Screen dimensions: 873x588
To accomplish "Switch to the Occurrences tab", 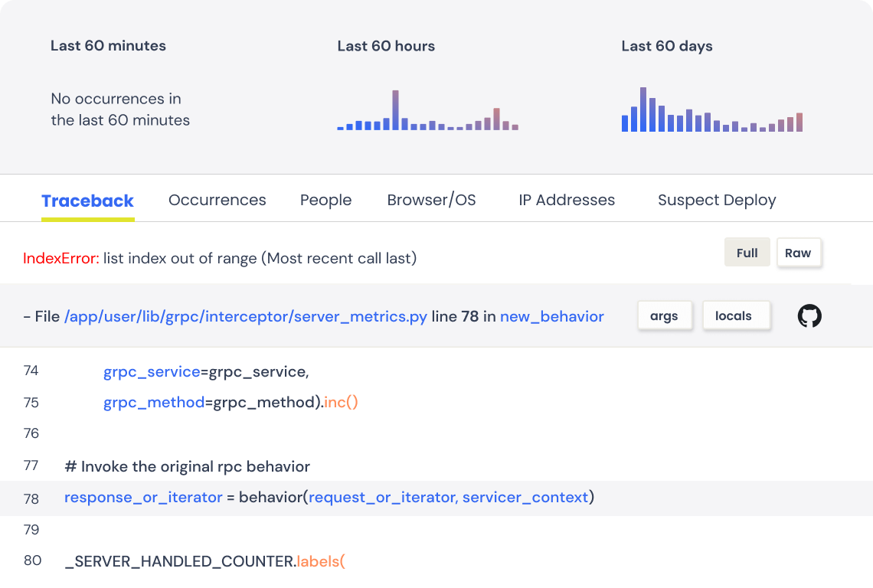I will pyautogui.click(x=217, y=200).
